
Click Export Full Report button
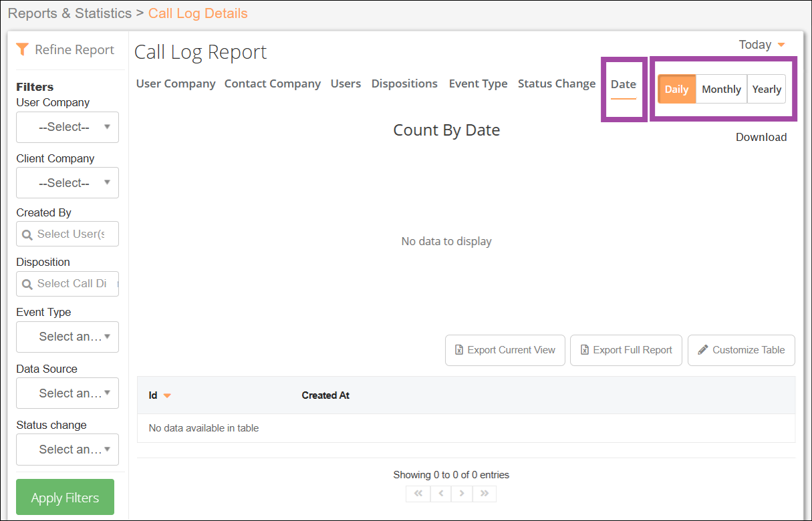tap(626, 350)
